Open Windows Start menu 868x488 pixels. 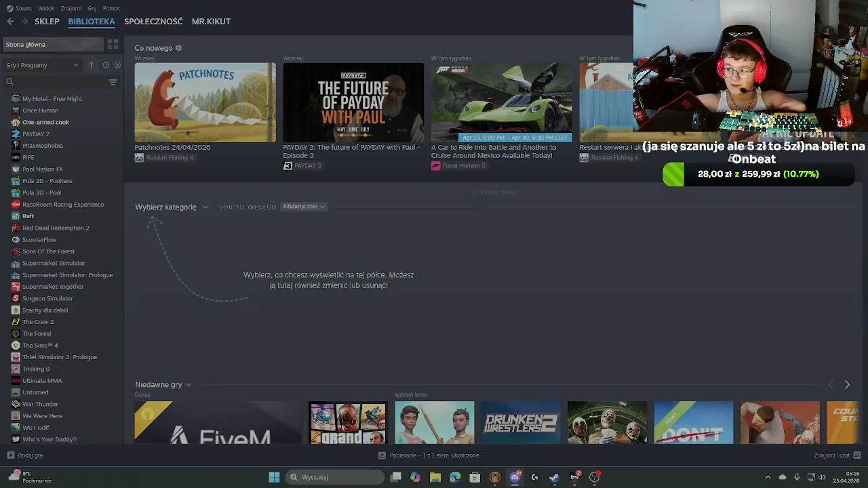pos(274,477)
